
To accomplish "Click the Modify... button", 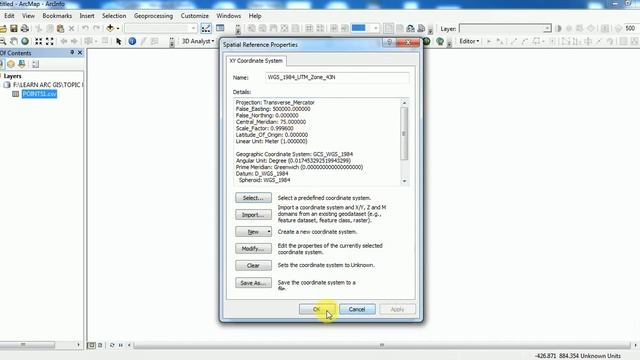I will tap(253, 249).
